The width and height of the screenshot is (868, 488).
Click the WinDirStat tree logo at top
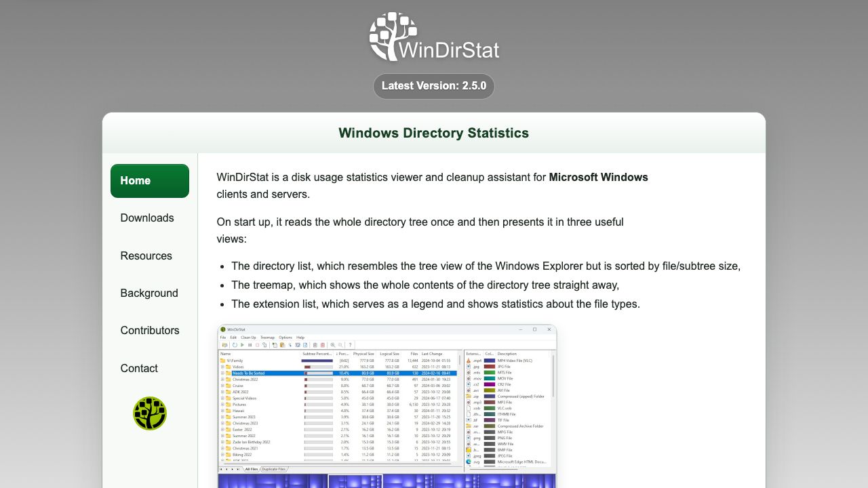point(434,37)
